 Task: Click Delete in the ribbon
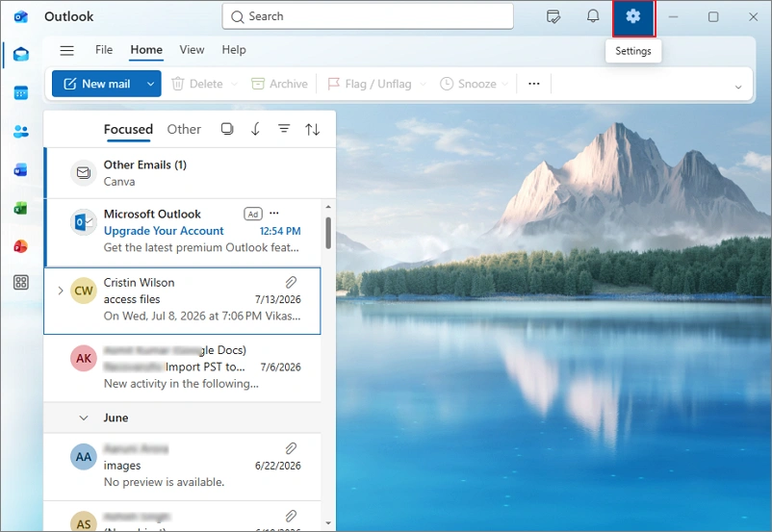197,84
